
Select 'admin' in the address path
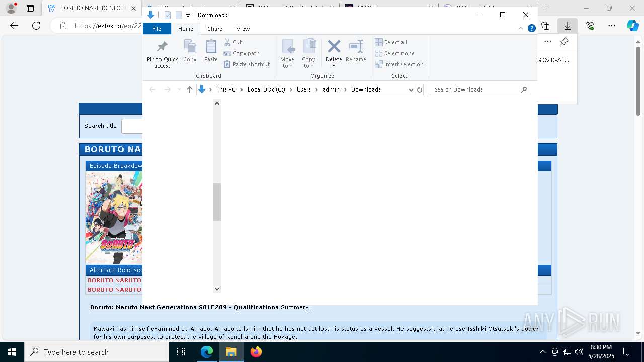[x=331, y=89]
